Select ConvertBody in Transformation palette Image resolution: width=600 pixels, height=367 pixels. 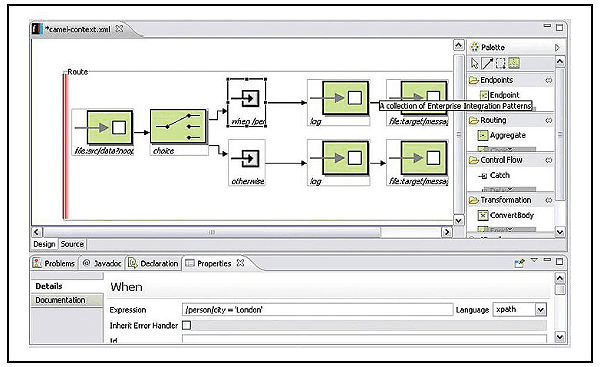click(x=505, y=215)
